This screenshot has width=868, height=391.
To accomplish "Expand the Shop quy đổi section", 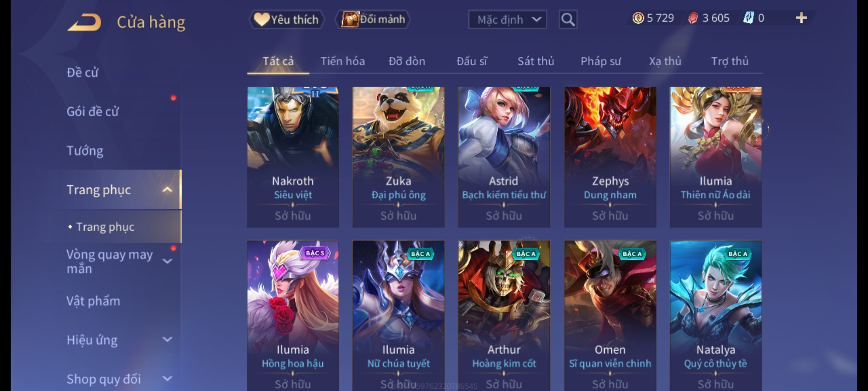I will coord(167,379).
